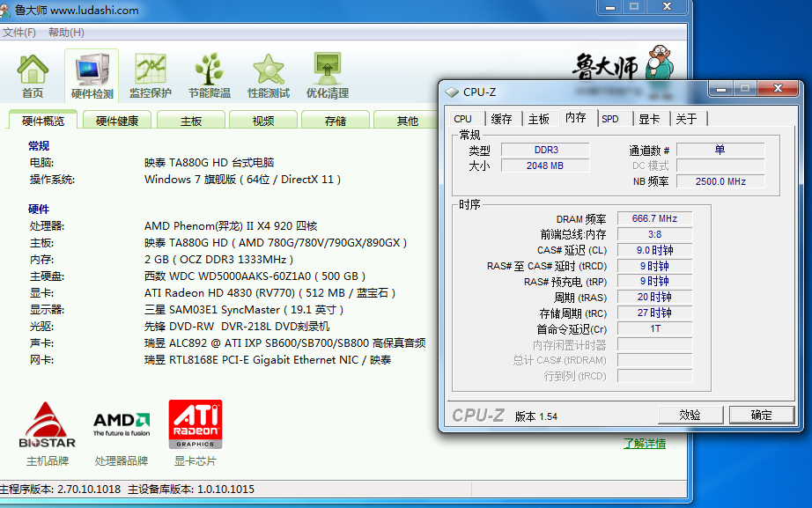Click the 操作系统 Windows 7 旗舰版 text
The height and width of the screenshot is (508, 812).
point(243,180)
